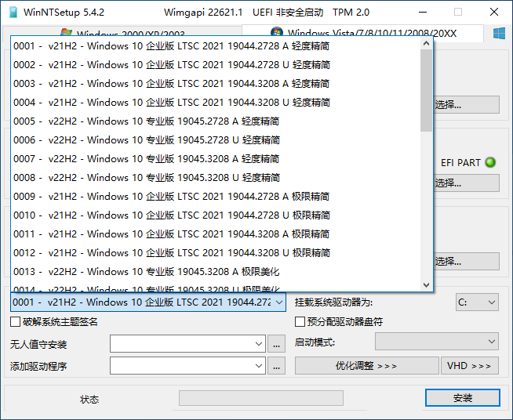Select entry 0008 专业版 19045.3208 U 轻度精简
This screenshot has width=513, height=420.
pos(216,177)
